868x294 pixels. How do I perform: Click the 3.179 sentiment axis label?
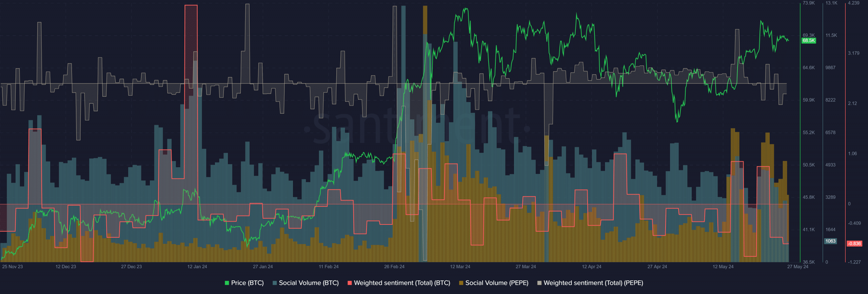point(854,53)
